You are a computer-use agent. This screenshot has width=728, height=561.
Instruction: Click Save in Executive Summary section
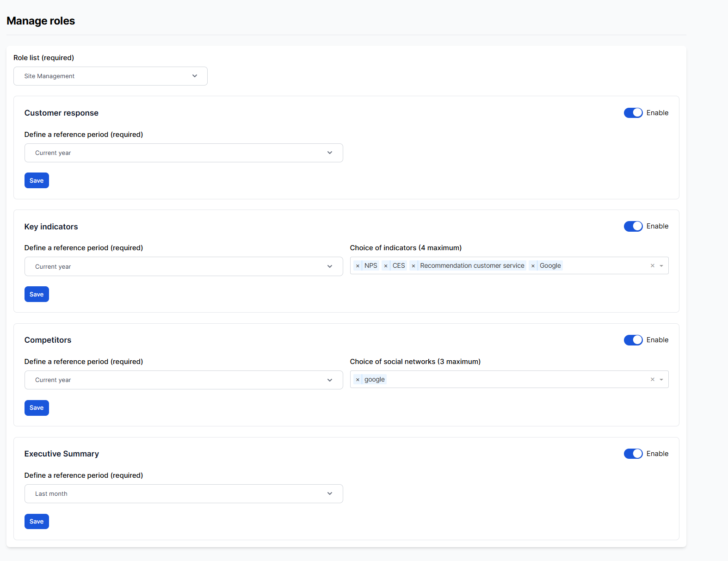pyautogui.click(x=37, y=522)
